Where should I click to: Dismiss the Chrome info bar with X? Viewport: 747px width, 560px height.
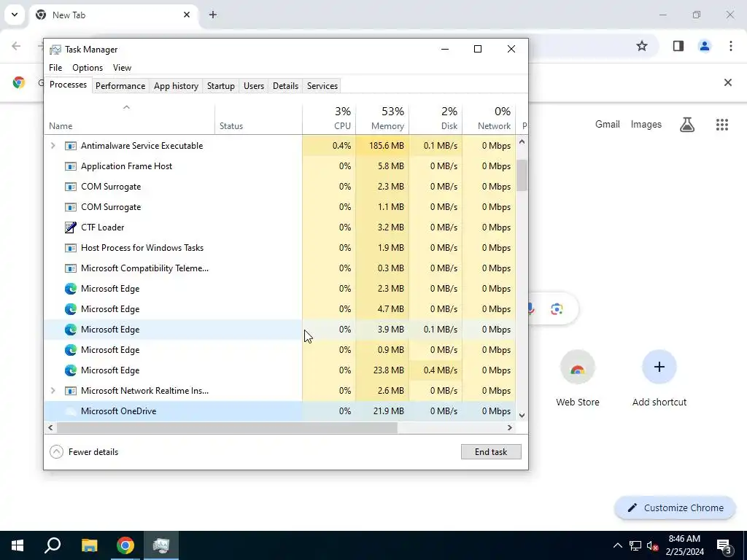[x=727, y=82]
